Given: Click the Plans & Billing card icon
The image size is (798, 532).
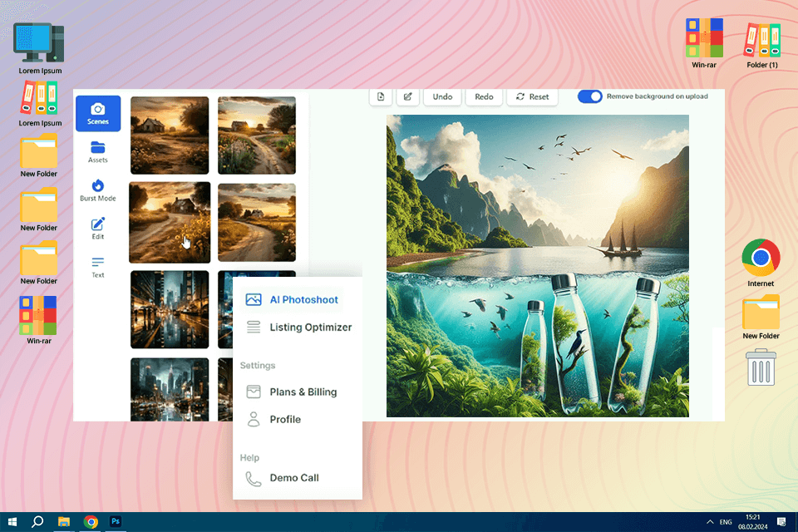Looking at the screenshot, I should (254, 392).
